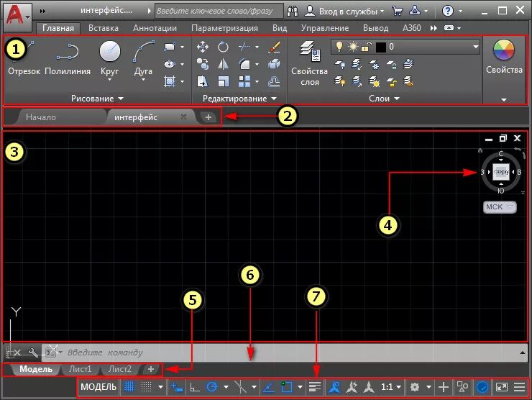Screen dimensions: 532x400
Task: Toggle Dynamic Input in status bar
Action: 177,387
